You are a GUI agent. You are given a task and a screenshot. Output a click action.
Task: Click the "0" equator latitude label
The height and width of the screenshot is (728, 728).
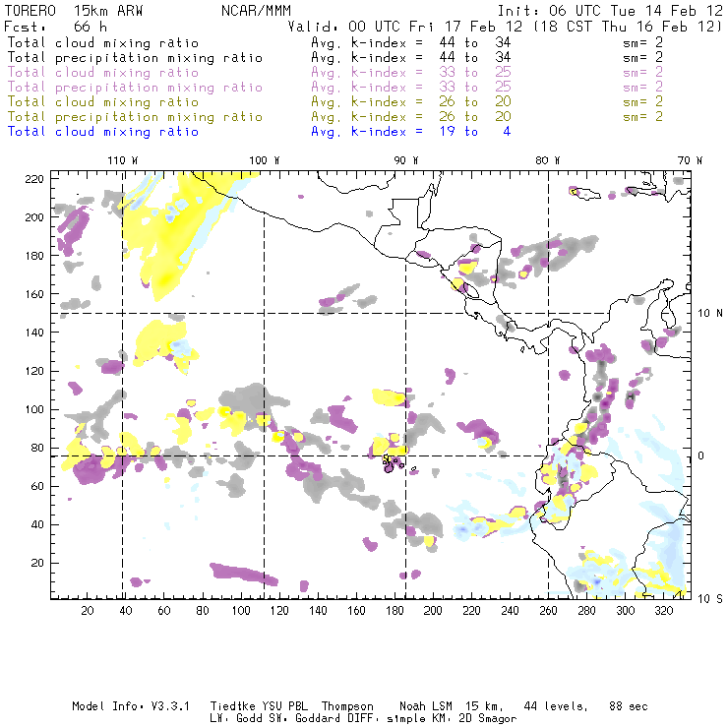(701, 455)
